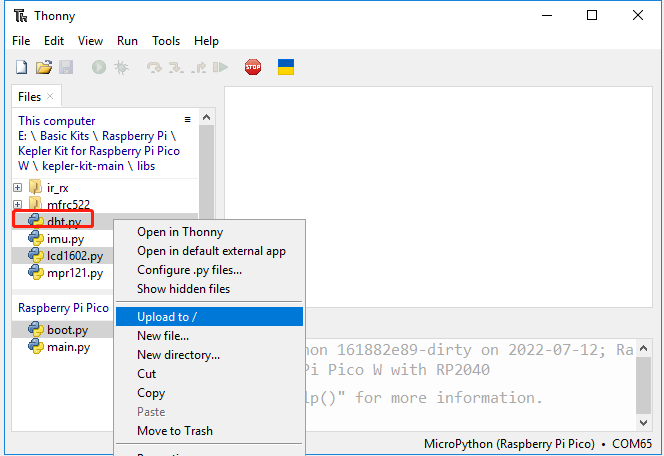
Task: Click Raspberry Pi path segment
Action: [x=135, y=136]
